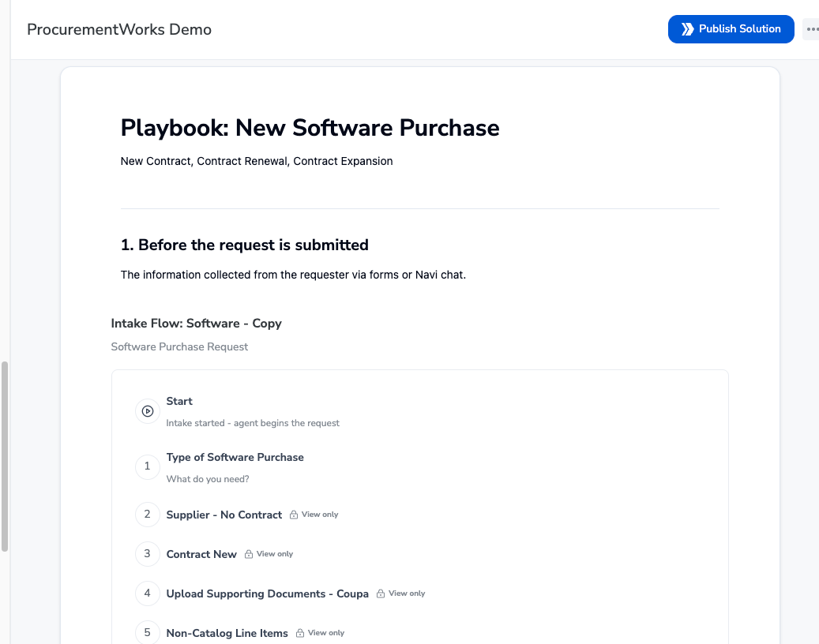Click lock icon beside Supplier - No Contract
819x644 pixels.
pos(294,515)
